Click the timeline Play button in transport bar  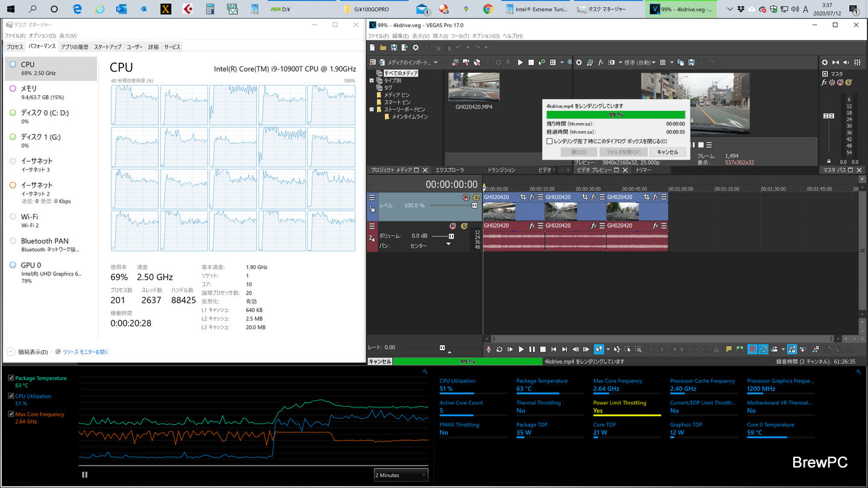[521, 349]
